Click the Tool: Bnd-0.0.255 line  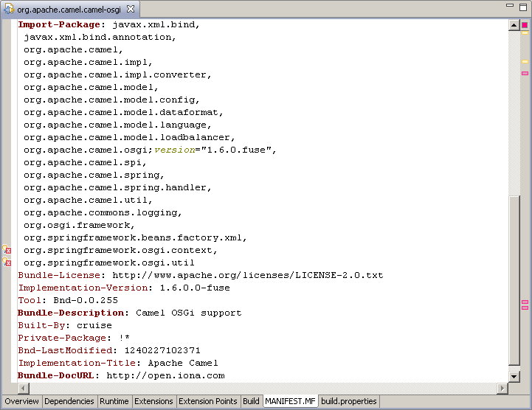(x=68, y=300)
